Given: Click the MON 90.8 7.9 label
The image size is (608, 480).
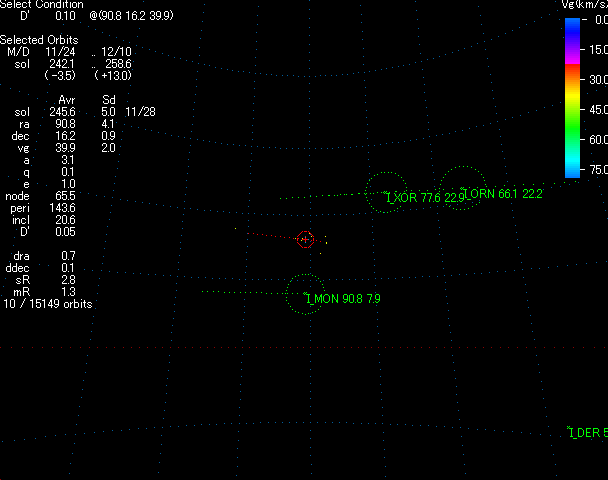Looking at the screenshot, I should pyautogui.click(x=345, y=299).
